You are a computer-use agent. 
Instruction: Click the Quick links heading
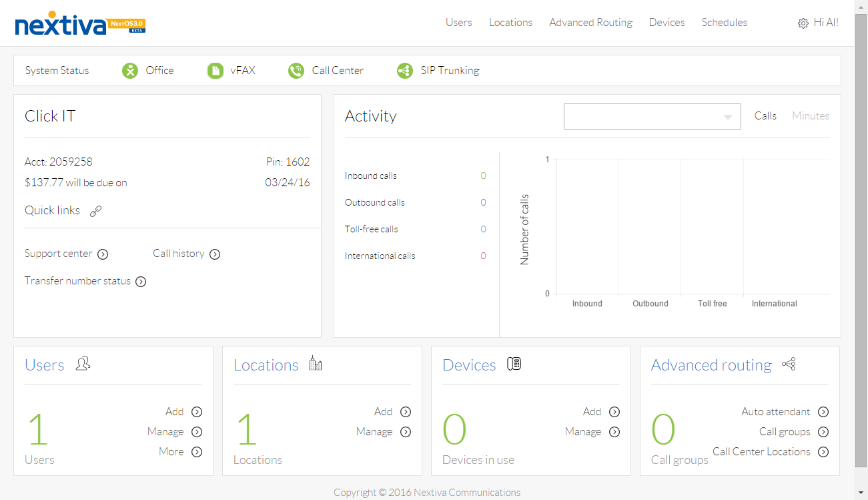[x=52, y=210]
